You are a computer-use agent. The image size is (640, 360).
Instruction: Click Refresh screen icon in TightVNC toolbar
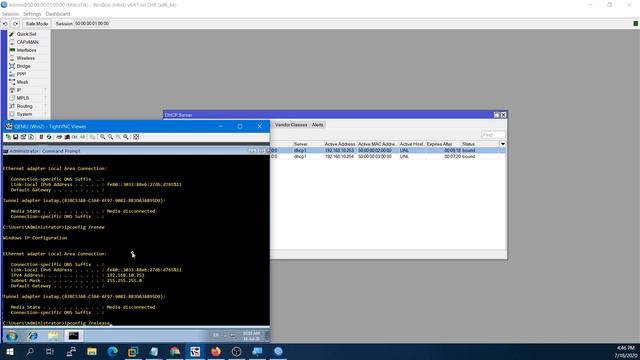tap(49, 137)
